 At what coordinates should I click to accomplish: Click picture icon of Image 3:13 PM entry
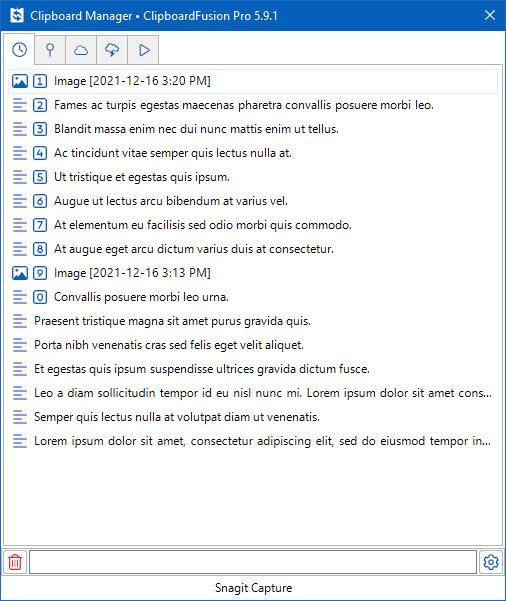[x=20, y=273]
